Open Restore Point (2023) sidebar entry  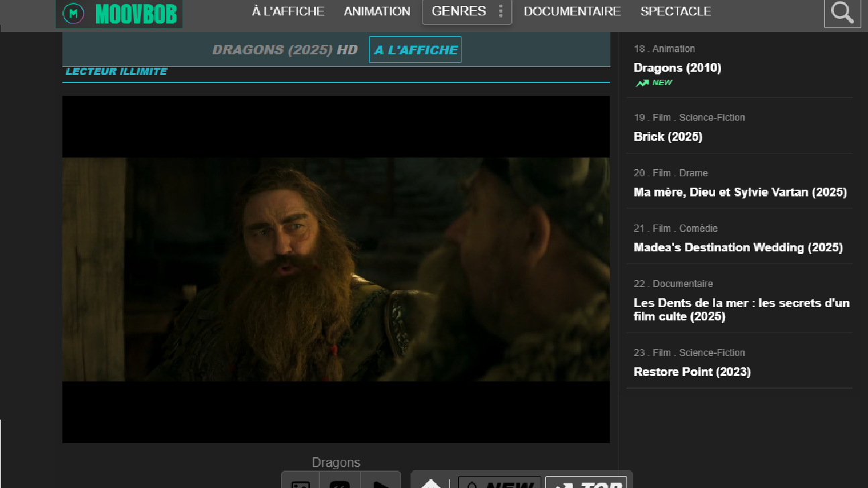click(x=692, y=372)
